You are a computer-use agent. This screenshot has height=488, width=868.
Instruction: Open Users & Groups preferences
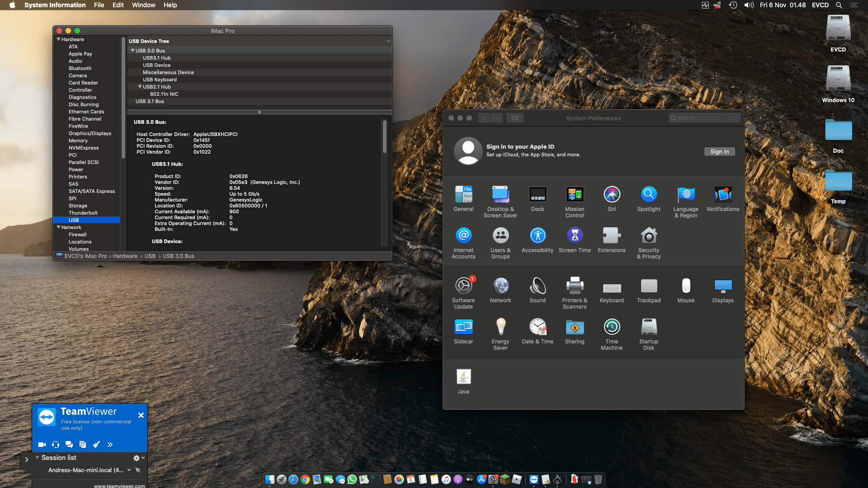[x=500, y=243]
